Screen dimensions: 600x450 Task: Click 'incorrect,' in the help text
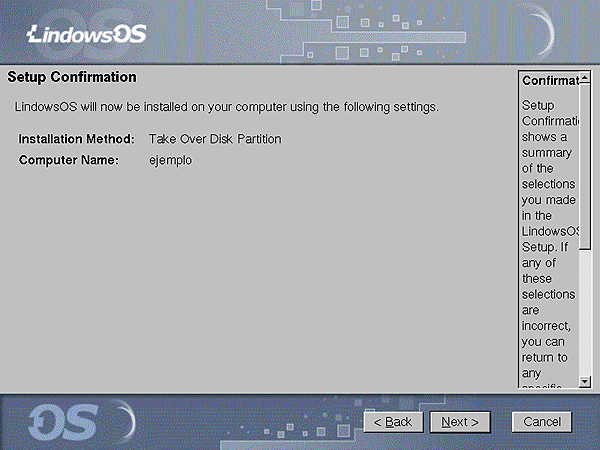click(x=546, y=326)
